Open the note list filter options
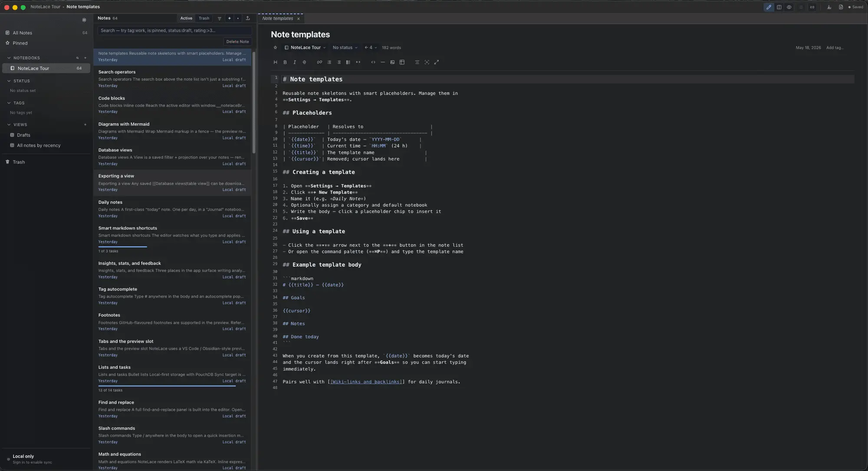 pos(219,18)
